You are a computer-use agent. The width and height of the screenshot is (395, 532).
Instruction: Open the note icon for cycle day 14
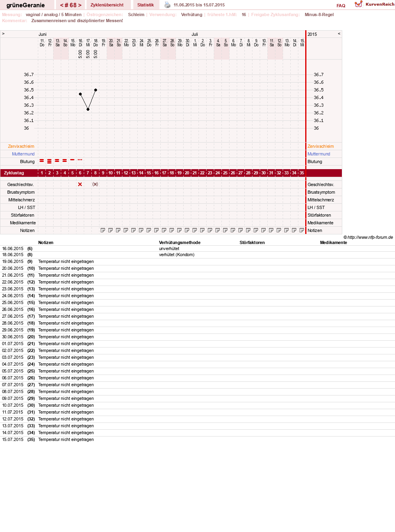(141, 230)
